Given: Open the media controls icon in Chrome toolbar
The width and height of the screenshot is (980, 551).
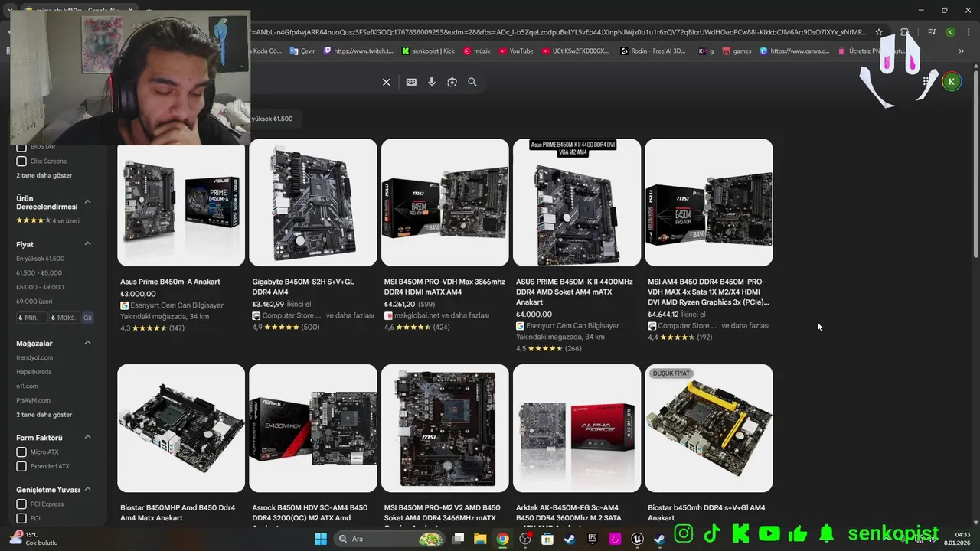Looking at the screenshot, I should [x=932, y=32].
